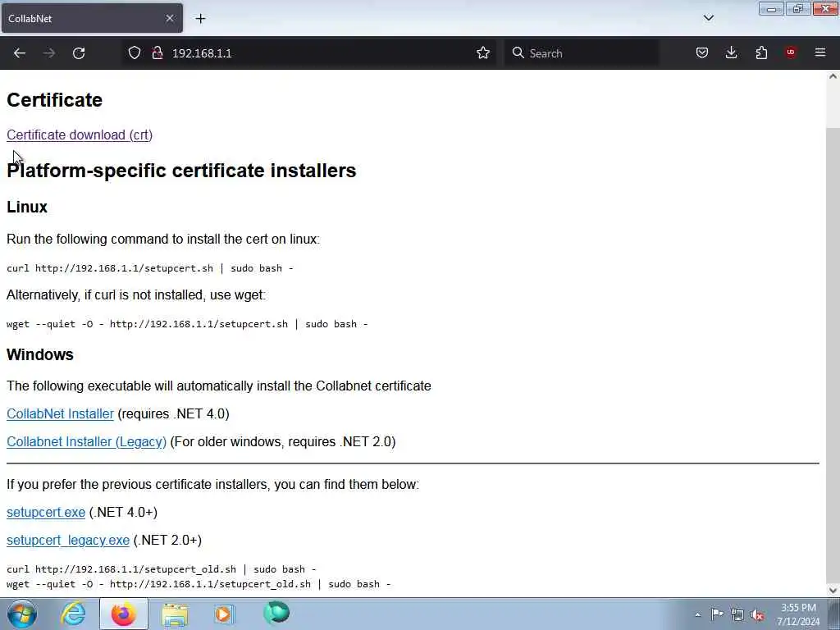
Task: Click the setupcert_legacy.exe link
Action: click(68, 541)
